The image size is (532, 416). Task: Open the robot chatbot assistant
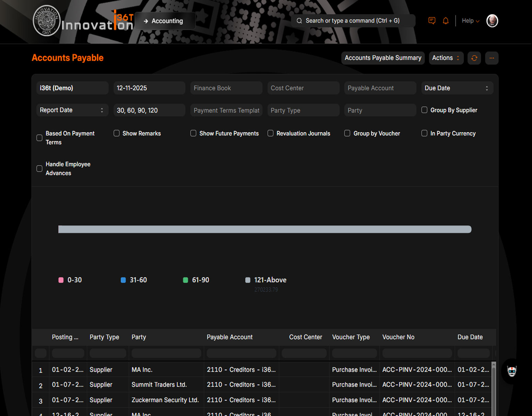click(511, 371)
